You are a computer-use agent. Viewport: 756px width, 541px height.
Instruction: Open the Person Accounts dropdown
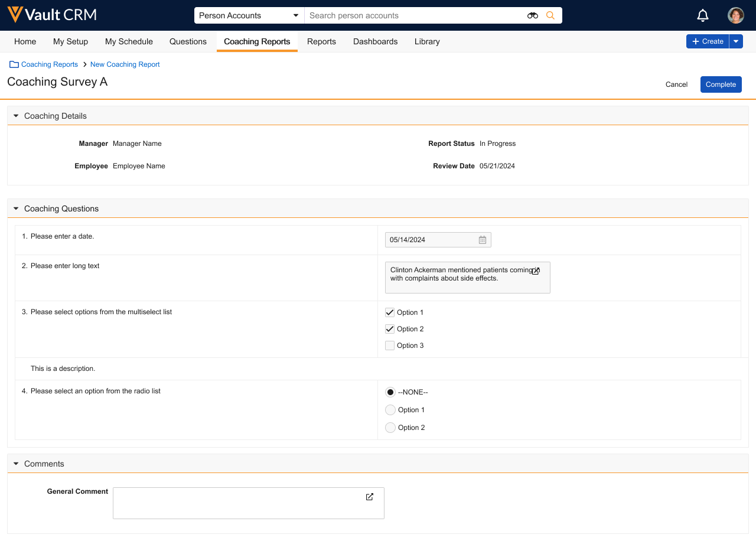tap(249, 15)
